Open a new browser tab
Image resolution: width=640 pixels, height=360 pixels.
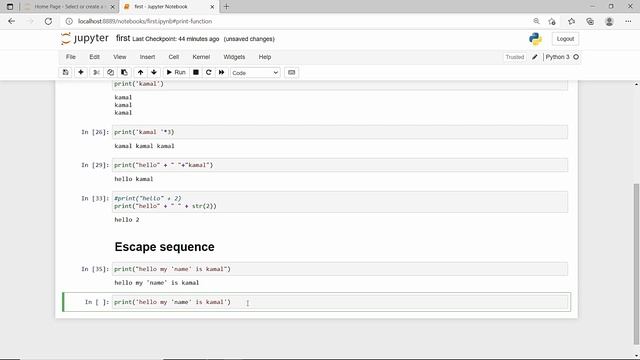(226, 7)
